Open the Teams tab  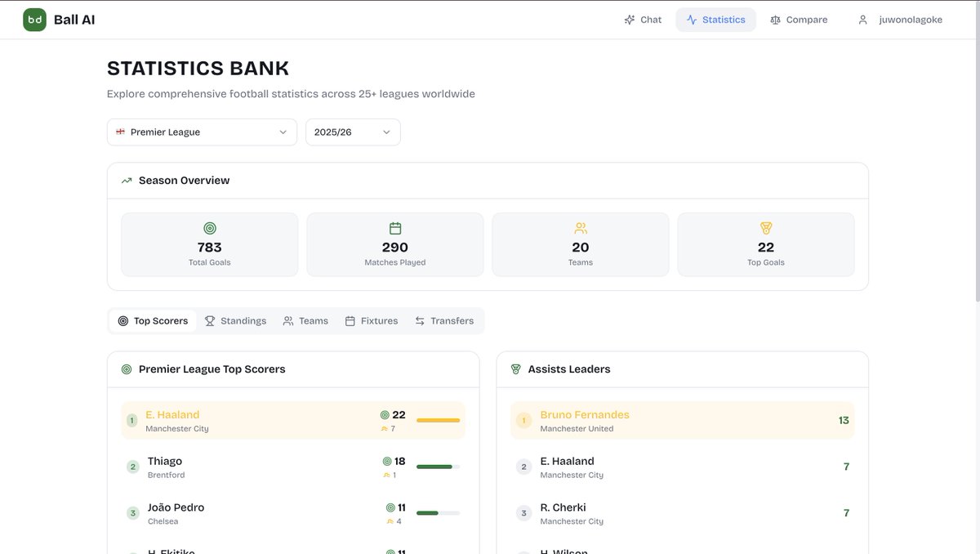(x=305, y=321)
